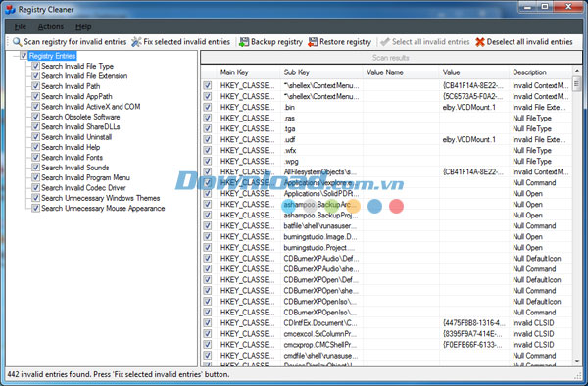Select 'burningstudio.Image.D...' sub key cell
The image size is (588, 386).
320,237
